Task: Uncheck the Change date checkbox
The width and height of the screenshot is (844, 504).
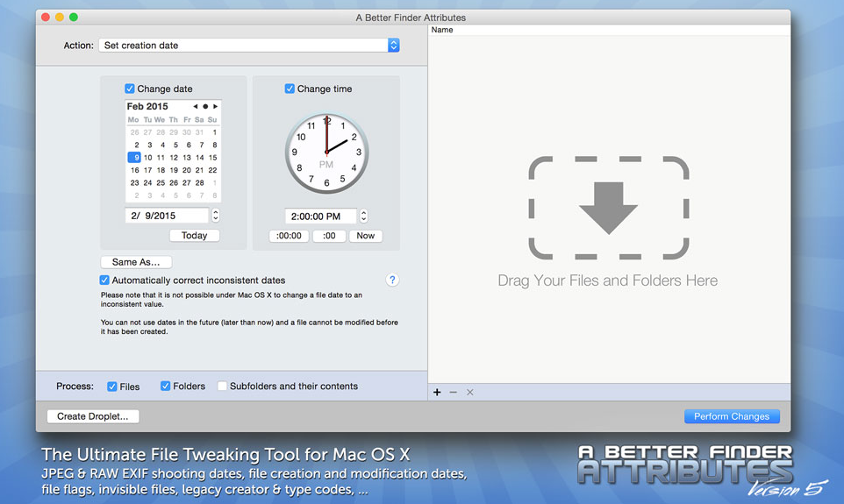Action: (x=130, y=89)
